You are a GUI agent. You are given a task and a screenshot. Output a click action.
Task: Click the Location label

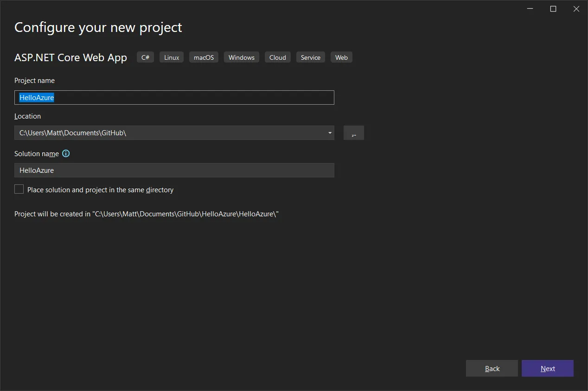(27, 116)
